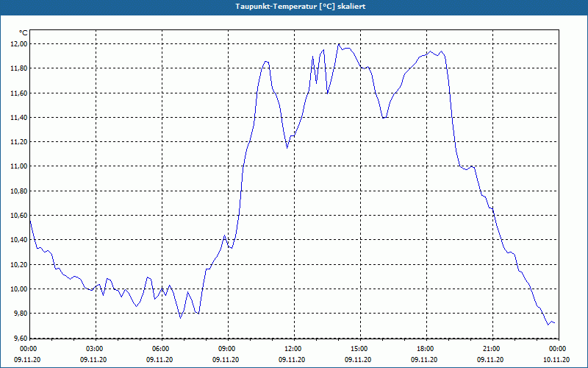The width and height of the screenshot is (588, 368).
Task: Click the y-axis value "11,00"
Action: [20, 166]
